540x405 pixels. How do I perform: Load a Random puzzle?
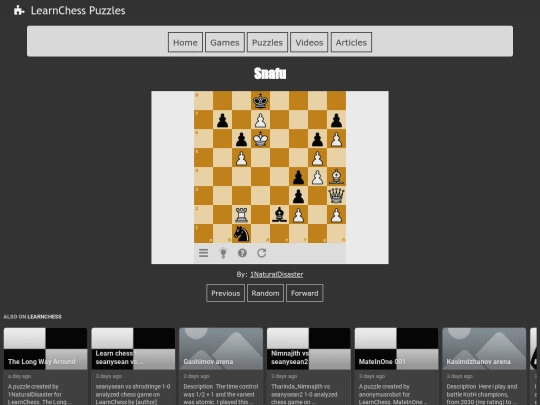(265, 293)
